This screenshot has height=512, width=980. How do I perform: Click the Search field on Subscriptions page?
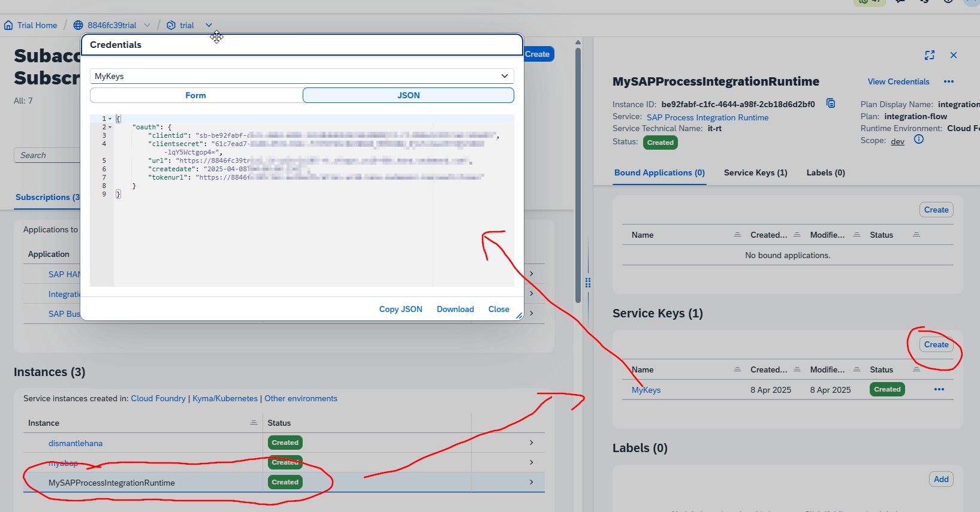(47, 155)
